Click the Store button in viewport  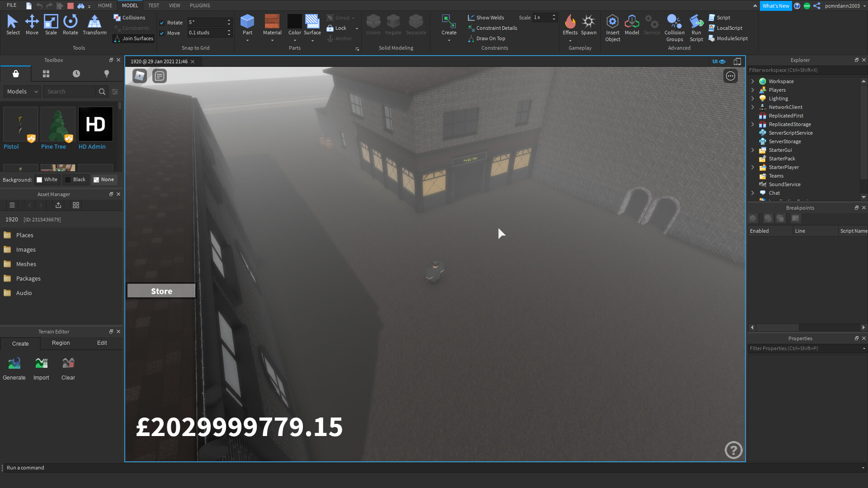161,291
